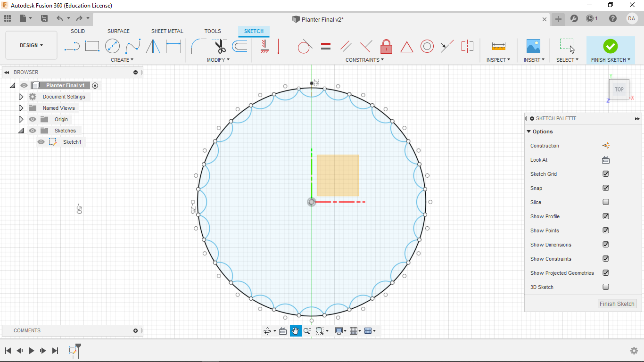This screenshot has width=644, height=362.
Task: Apply the Parallel constraint
Action: click(346, 46)
